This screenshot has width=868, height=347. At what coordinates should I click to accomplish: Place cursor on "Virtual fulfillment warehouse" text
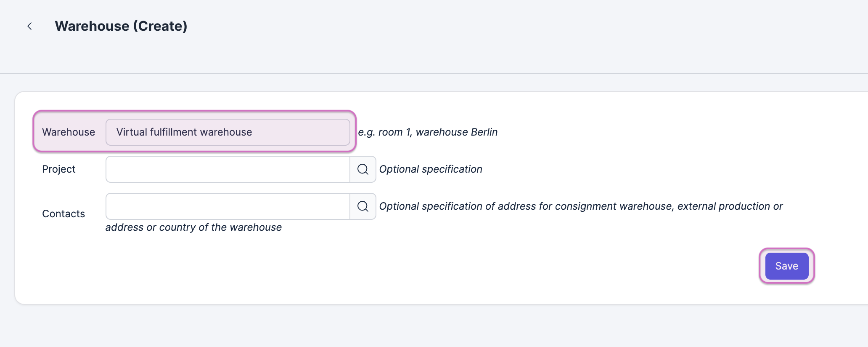(x=184, y=132)
